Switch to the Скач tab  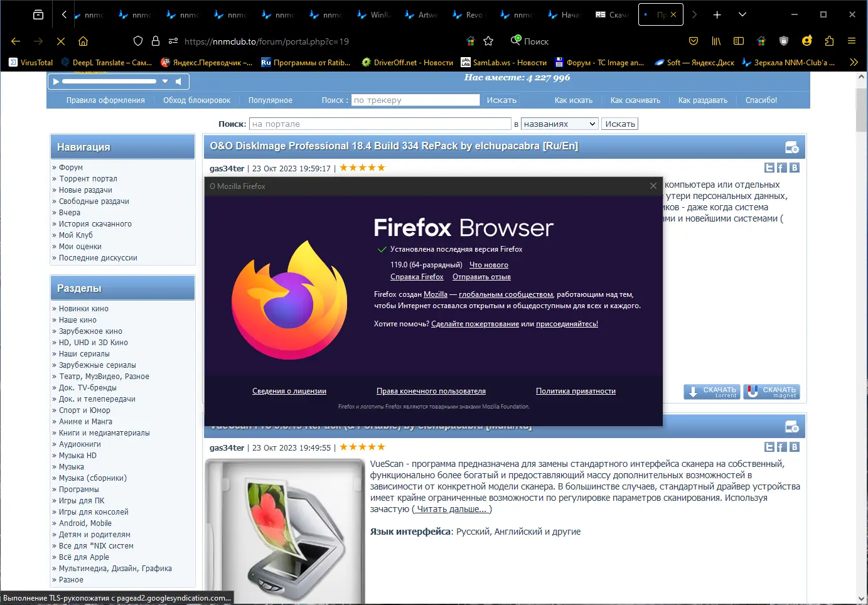[612, 14]
